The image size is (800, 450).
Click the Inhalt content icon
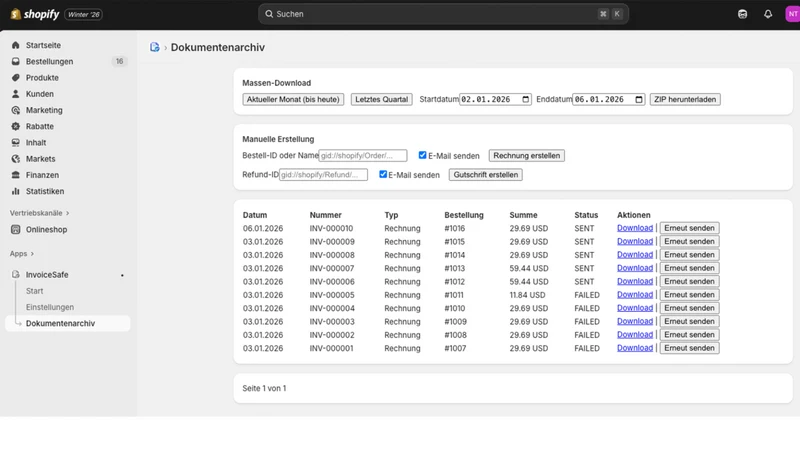[x=16, y=142]
